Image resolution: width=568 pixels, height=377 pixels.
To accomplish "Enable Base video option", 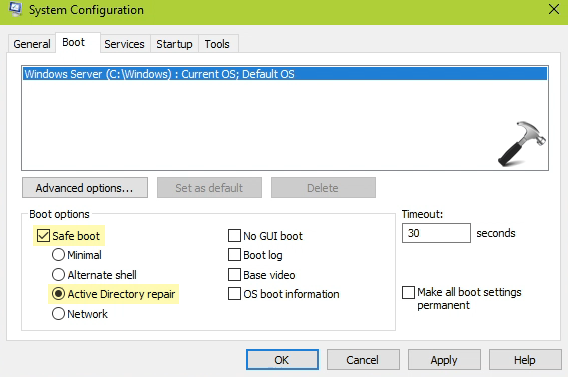I will 234,275.
